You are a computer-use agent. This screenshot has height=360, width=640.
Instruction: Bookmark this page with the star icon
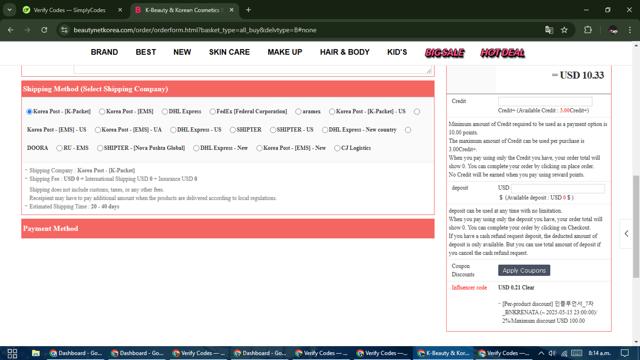click(564, 30)
